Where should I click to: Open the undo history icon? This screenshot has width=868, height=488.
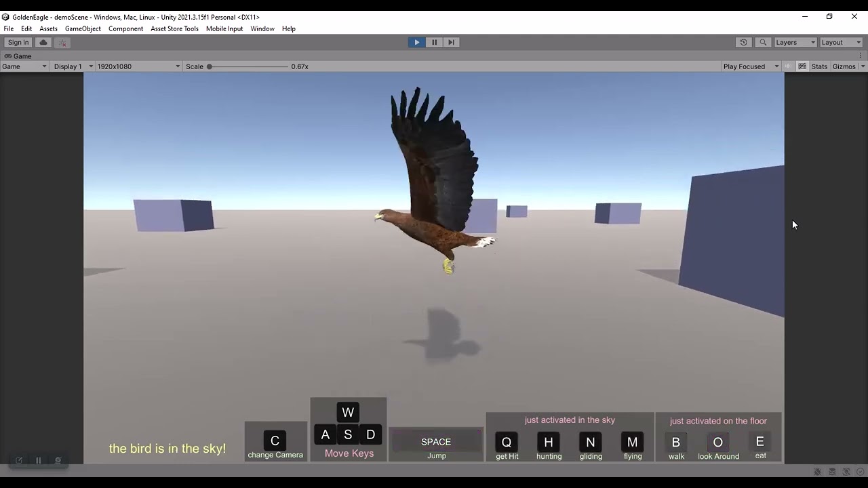744,42
